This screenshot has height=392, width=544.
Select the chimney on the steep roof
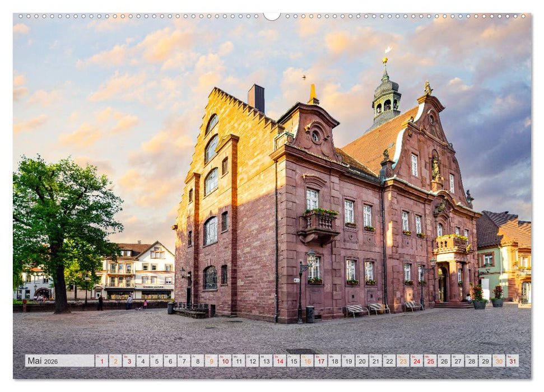click(x=255, y=96)
